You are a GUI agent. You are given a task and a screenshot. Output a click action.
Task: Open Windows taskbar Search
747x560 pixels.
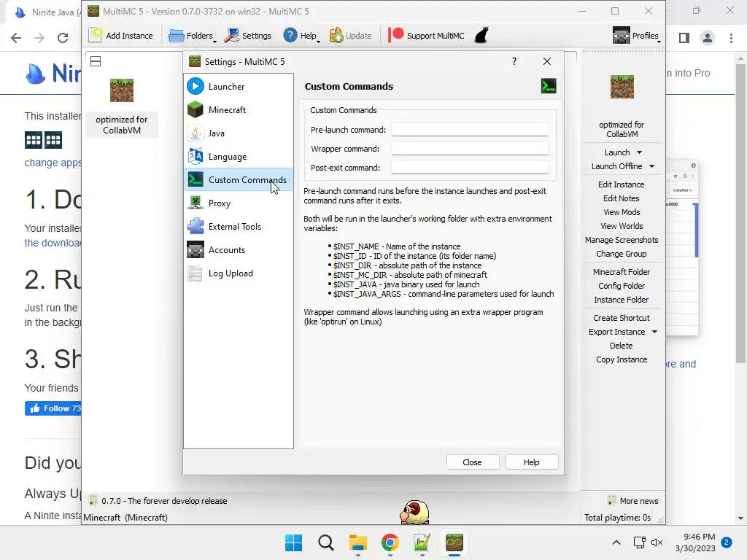[326, 542]
